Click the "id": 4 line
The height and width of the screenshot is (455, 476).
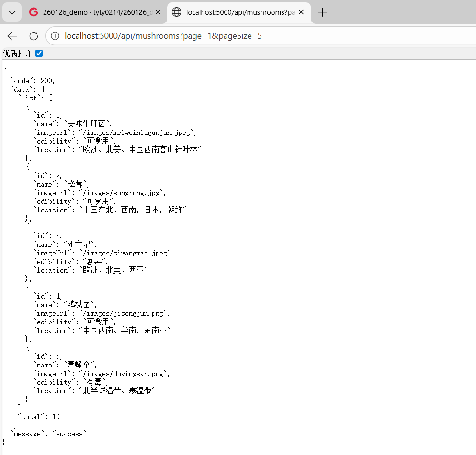tap(48, 296)
